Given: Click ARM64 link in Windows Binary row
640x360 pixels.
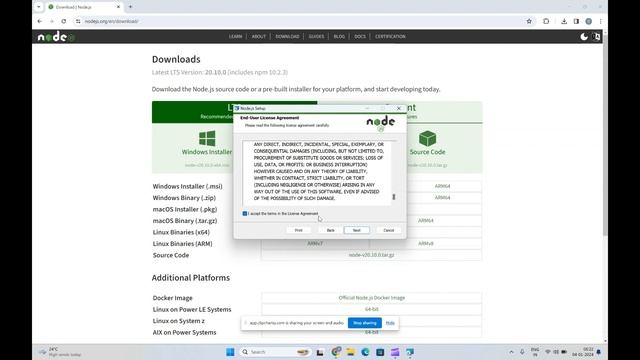Looking at the screenshot, I should coord(442,198).
